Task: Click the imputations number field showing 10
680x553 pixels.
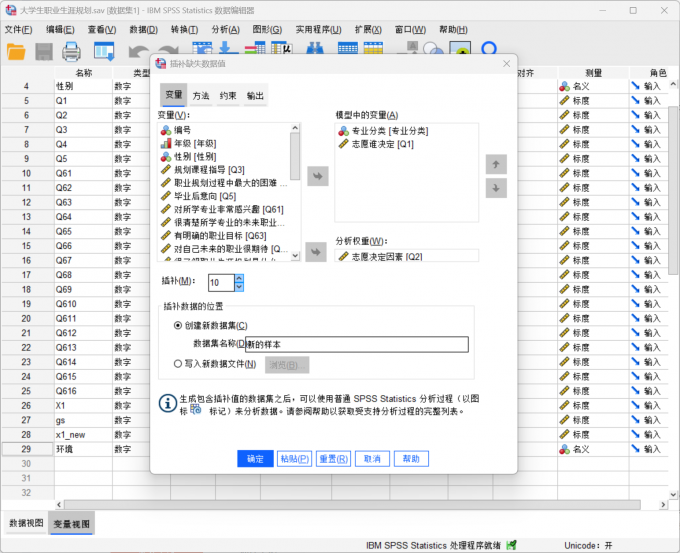Action: pyautogui.click(x=221, y=283)
